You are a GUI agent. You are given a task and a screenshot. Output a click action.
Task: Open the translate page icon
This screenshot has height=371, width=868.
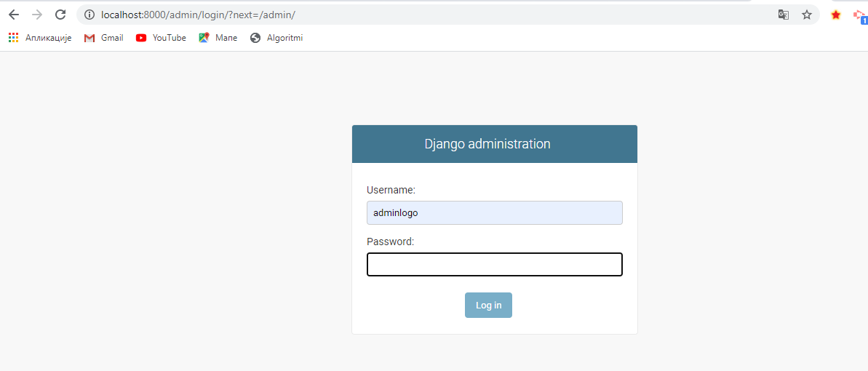pos(784,15)
